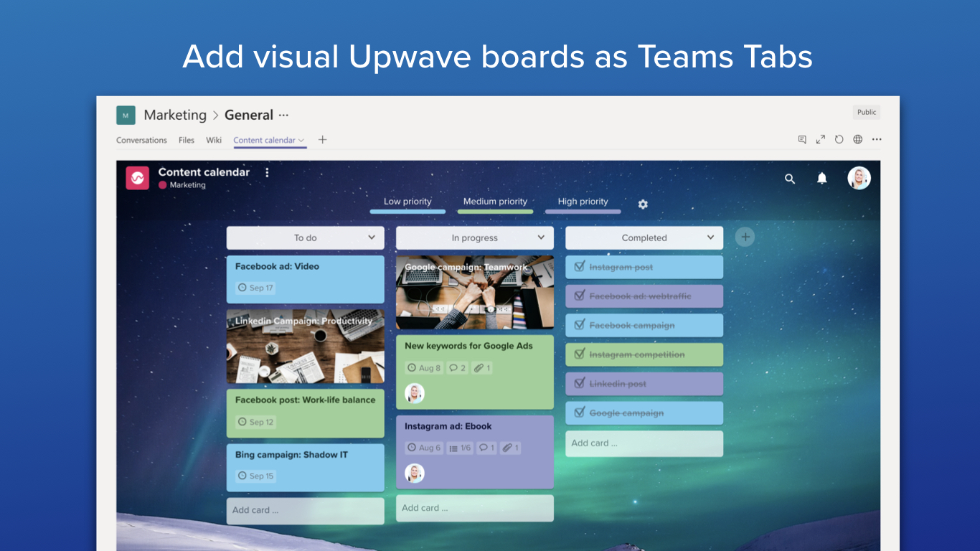The width and height of the screenshot is (980, 551).
Task: Switch to the Wiki tab
Action: [x=214, y=140]
